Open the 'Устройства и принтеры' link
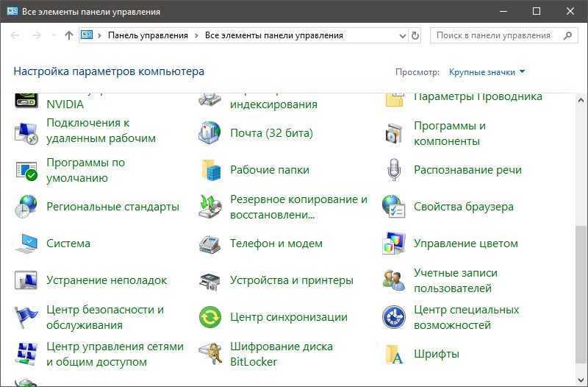 [291, 280]
